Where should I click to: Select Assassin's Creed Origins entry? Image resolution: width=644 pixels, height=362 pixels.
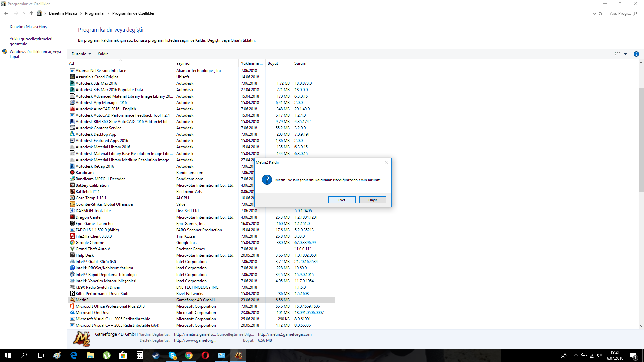(202, 77)
